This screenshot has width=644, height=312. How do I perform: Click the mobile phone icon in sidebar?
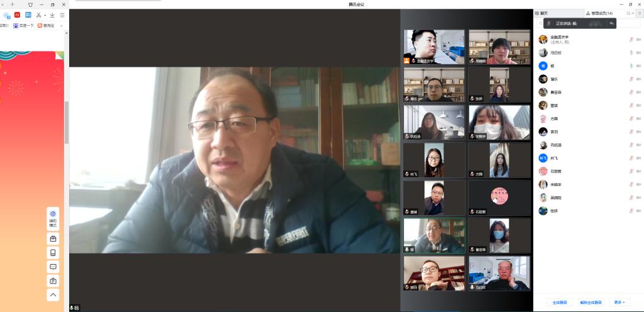[53, 253]
